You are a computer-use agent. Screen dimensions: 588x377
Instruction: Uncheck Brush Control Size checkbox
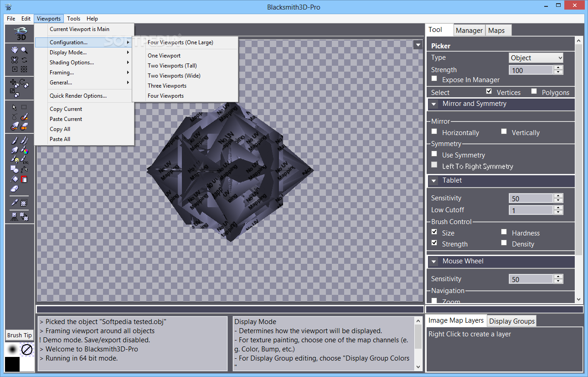[434, 232]
